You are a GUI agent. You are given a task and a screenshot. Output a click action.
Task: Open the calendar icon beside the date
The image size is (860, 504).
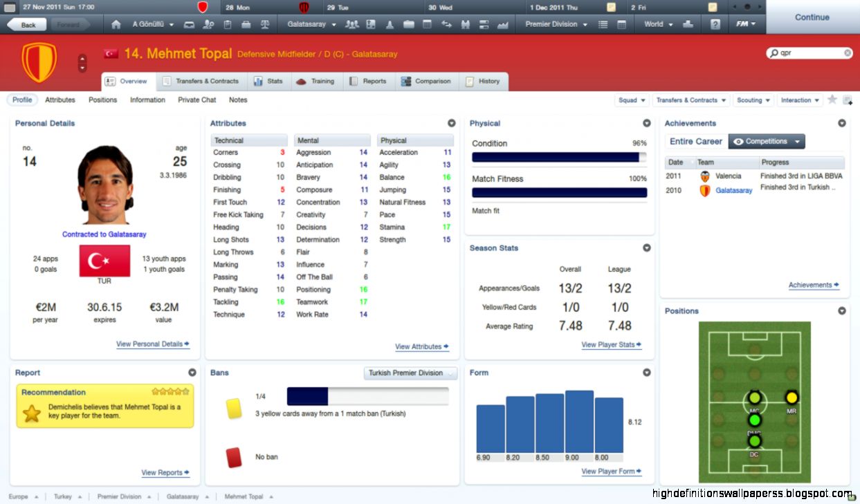tap(8, 7)
